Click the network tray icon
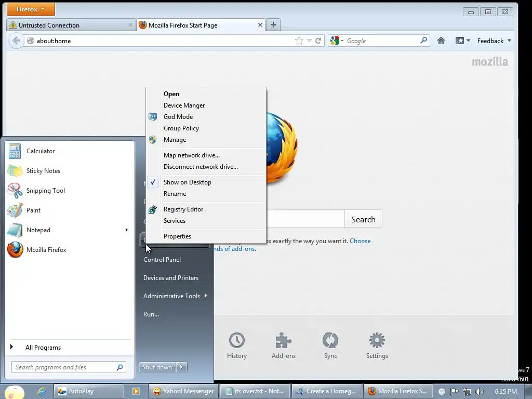Image resolution: width=532 pixels, height=399 pixels. [x=467, y=392]
